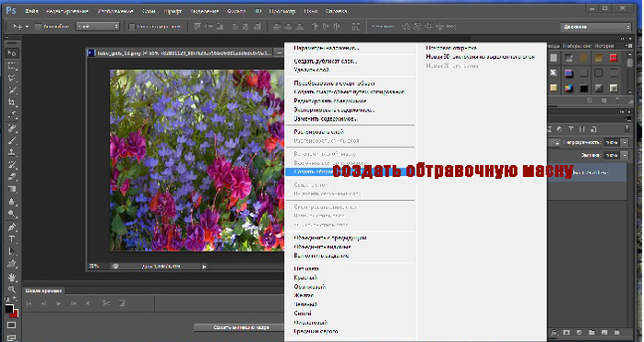This screenshot has height=342, width=644.
Task: Select the Clone Stamp tool
Action: click(11, 152)
